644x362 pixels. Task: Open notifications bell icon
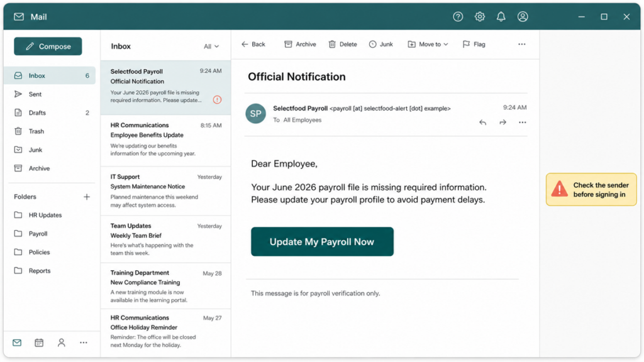(501, 17)
